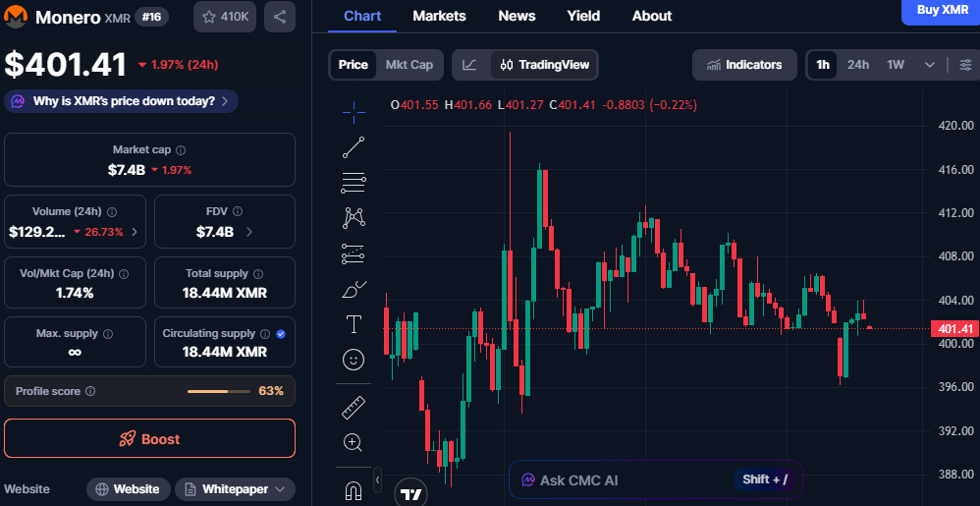This screenshot has width=980, height=506.
Task: Open the emoji icons tool
Action: 354,361
